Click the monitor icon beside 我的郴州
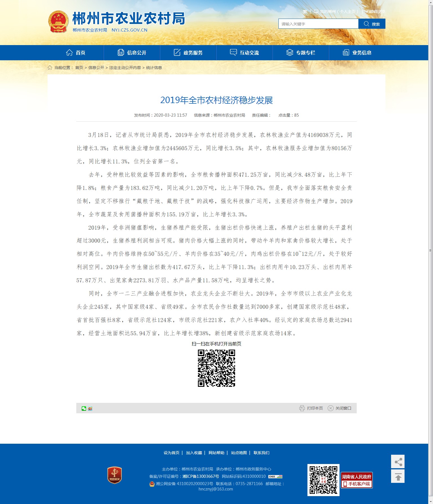The width and height of the screenshot is (433, 504). [316, 12]
